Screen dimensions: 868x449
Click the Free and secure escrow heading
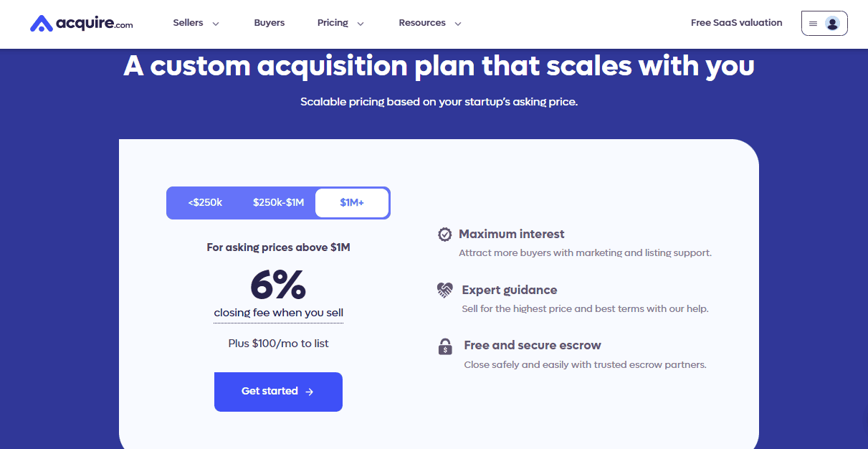(x=532, y=345)
